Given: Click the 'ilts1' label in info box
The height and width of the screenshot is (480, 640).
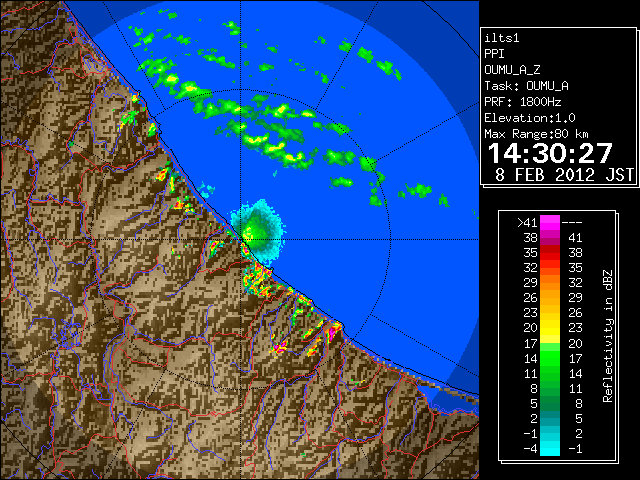Looking at the screenshot, I should [x=501, y=38].
